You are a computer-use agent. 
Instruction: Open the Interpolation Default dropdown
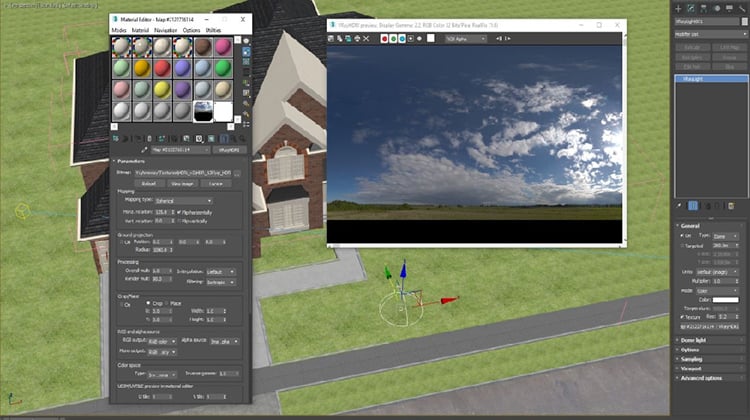[221, 272]
